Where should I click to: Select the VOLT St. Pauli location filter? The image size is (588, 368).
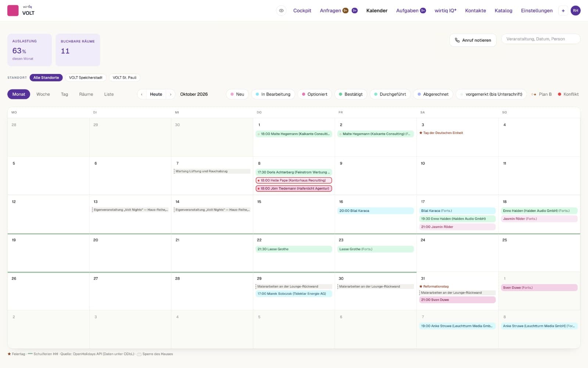pos(125,78)
